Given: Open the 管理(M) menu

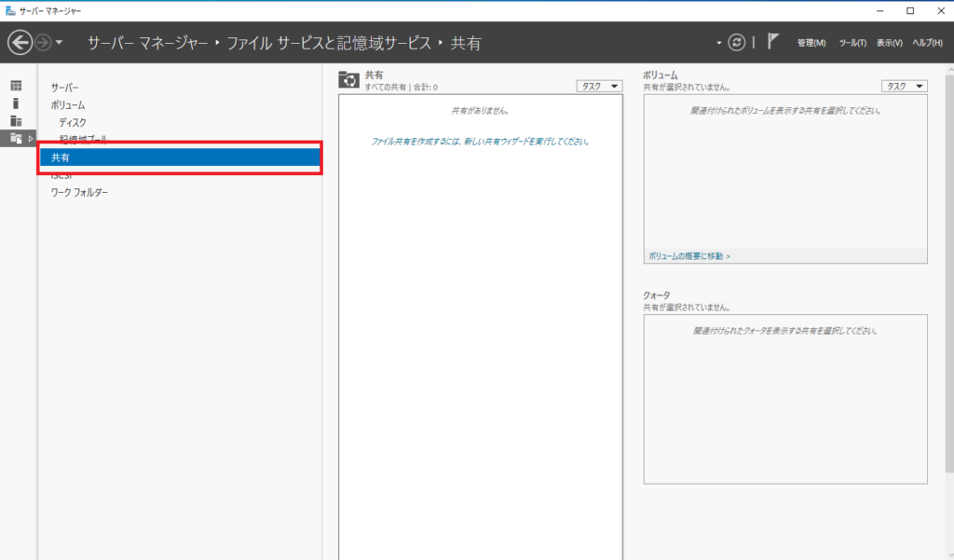Looking at the screenshot, I should point(811,44).
